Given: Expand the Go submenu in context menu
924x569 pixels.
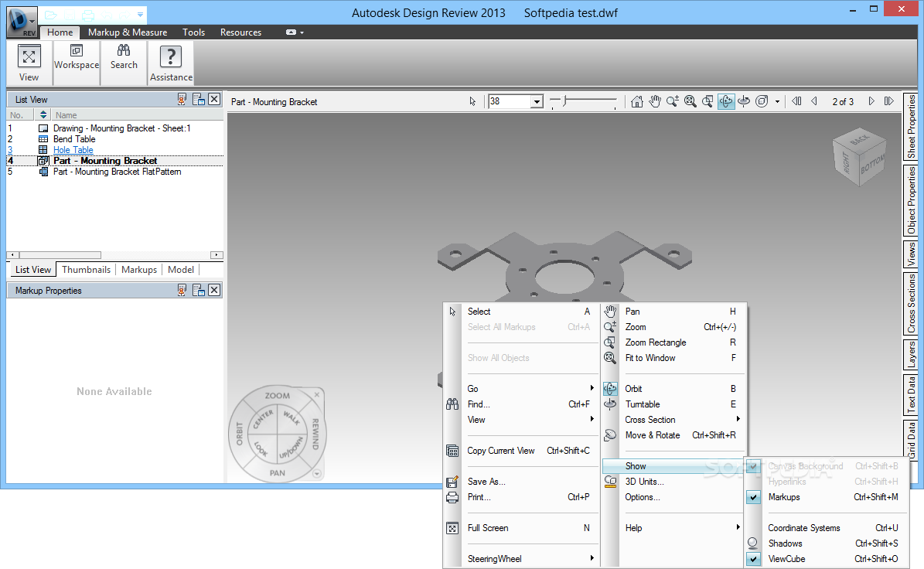Looking at the screenshot, I should (x=522, y=389).
